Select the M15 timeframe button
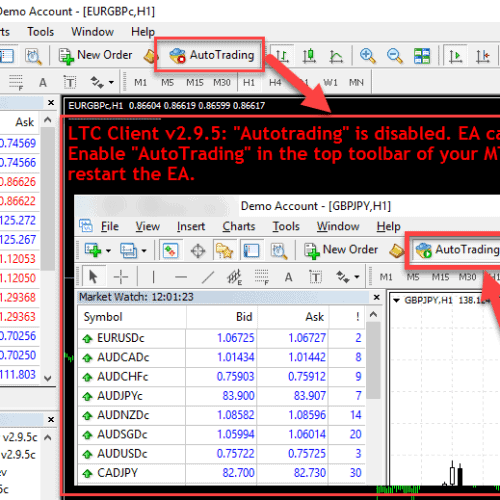This screenshot has width=500, height=500. point(195,82)
